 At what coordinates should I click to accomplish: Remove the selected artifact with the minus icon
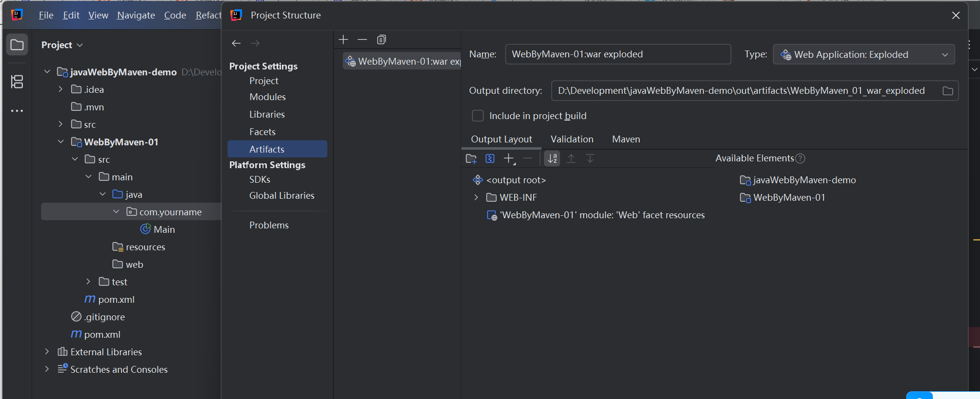click(362, 39)
